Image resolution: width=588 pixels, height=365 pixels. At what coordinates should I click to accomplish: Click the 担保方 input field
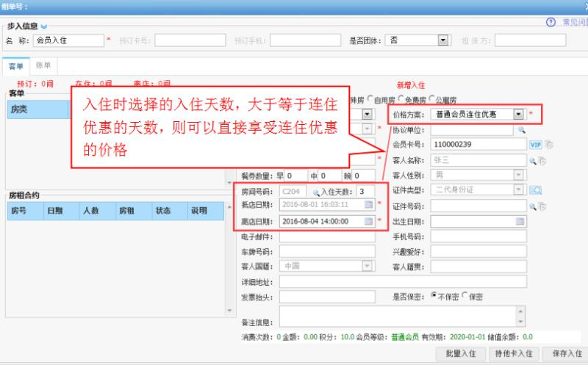pyautogui.click(x=530, y=40)
